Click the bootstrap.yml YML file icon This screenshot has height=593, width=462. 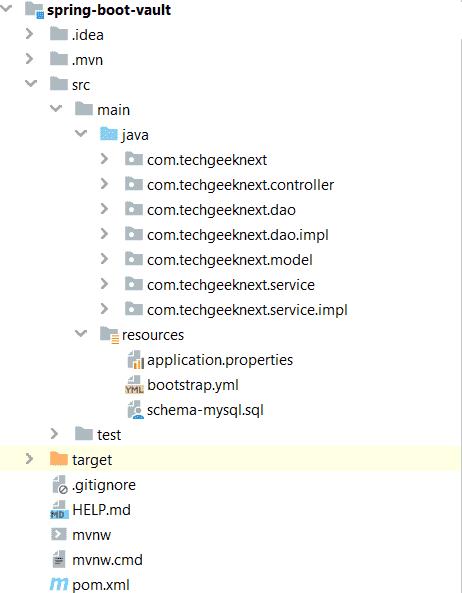pos(134,385)
